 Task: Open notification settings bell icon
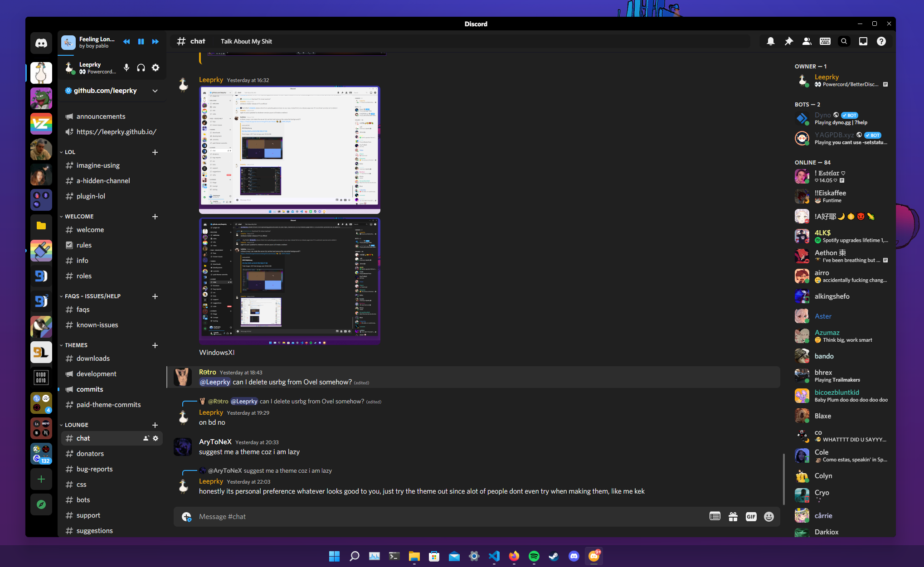coord(770,41)
